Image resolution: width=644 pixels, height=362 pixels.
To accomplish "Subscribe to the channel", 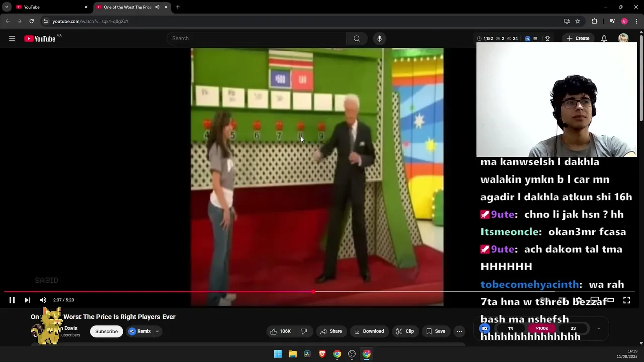I will pos(107,331).
